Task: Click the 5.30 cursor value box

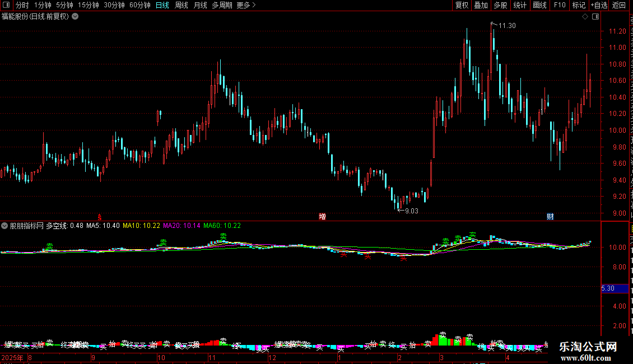Action: click(615, 288)
